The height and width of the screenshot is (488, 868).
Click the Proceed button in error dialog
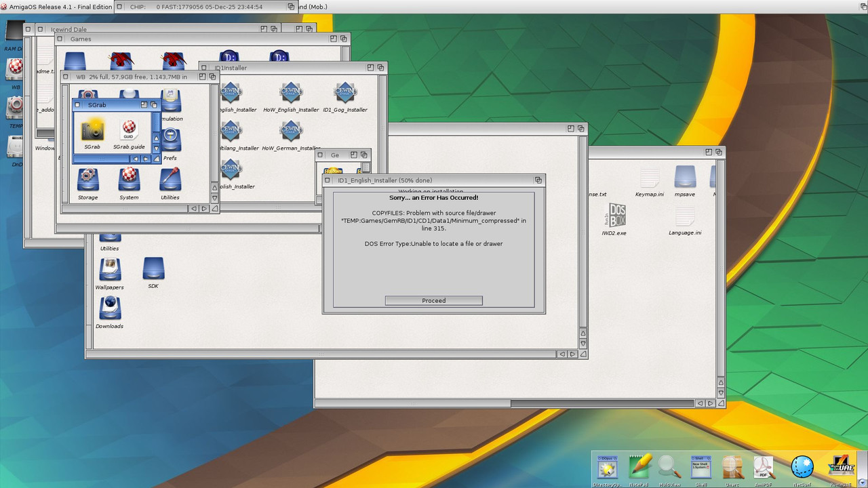point(434,300)
